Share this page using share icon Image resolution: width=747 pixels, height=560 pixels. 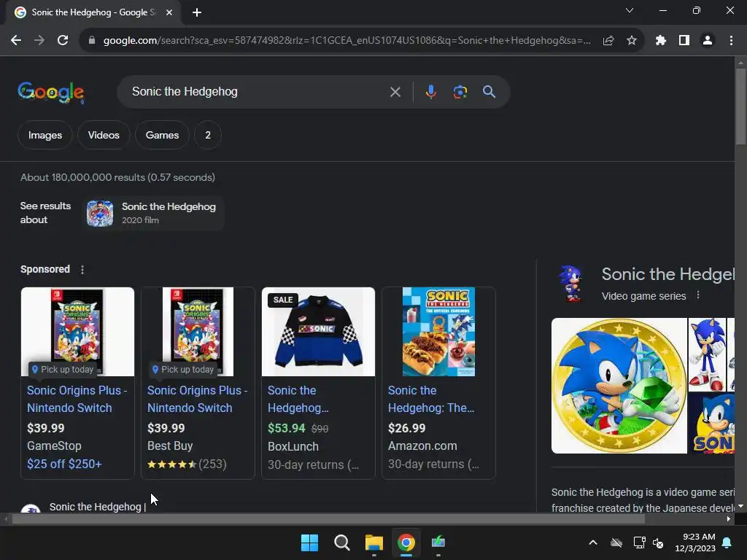(x=608, y=41)
